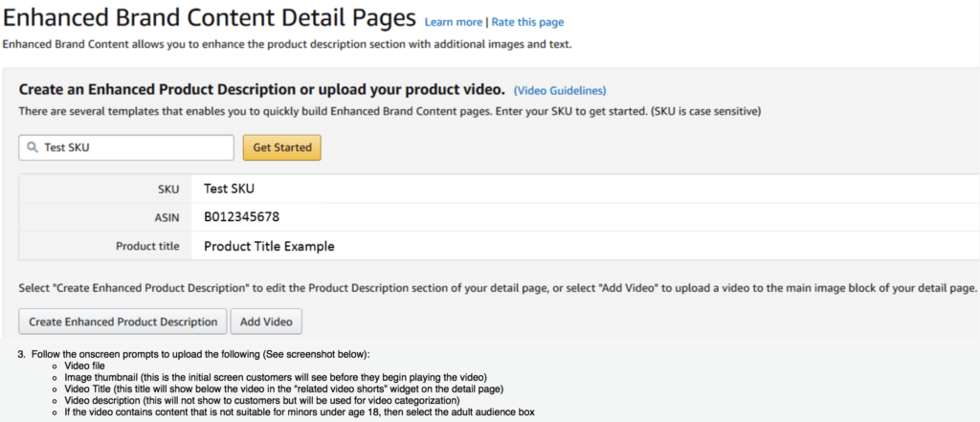
Task: Select the ASIN value B012345678
Action: (241, 217)
